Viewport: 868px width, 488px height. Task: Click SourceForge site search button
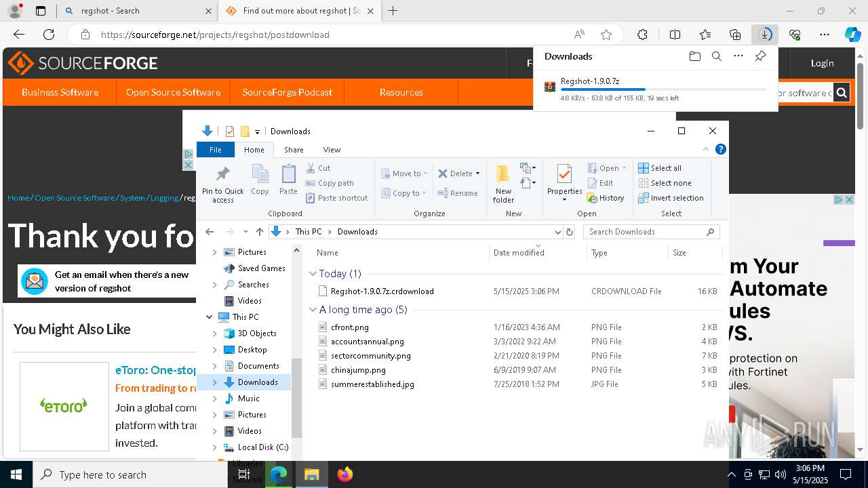click(x=842, y=93)
